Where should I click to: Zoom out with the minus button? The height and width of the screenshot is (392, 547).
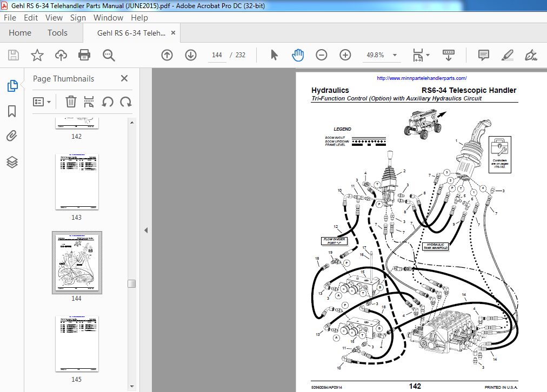tap(321, 55)
